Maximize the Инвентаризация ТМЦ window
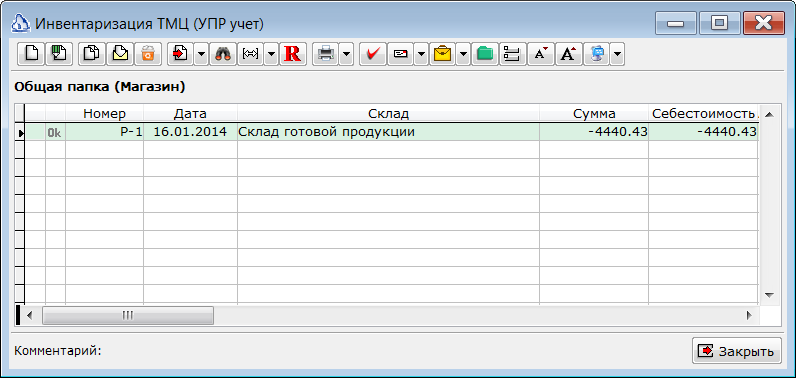Image resolution: width=796 pixels, height=378 pixels. click(x=719, y=23)
